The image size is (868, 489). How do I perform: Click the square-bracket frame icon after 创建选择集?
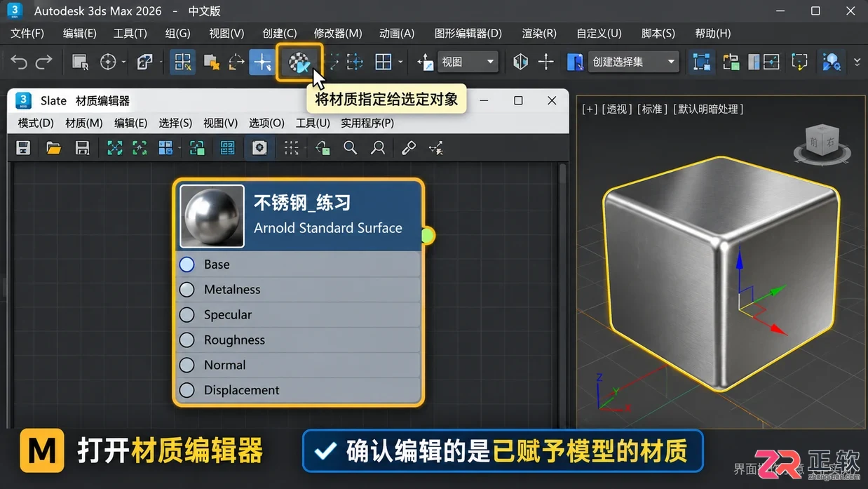[x=700, y=62]
